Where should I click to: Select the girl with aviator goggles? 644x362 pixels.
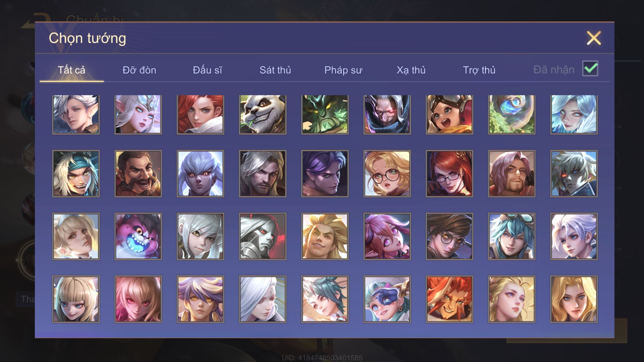coord(449,114)
